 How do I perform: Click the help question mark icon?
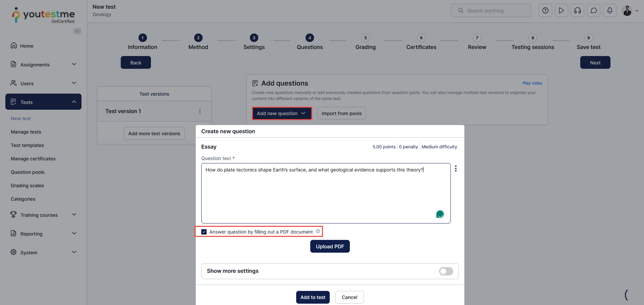(x=545, y=10)
